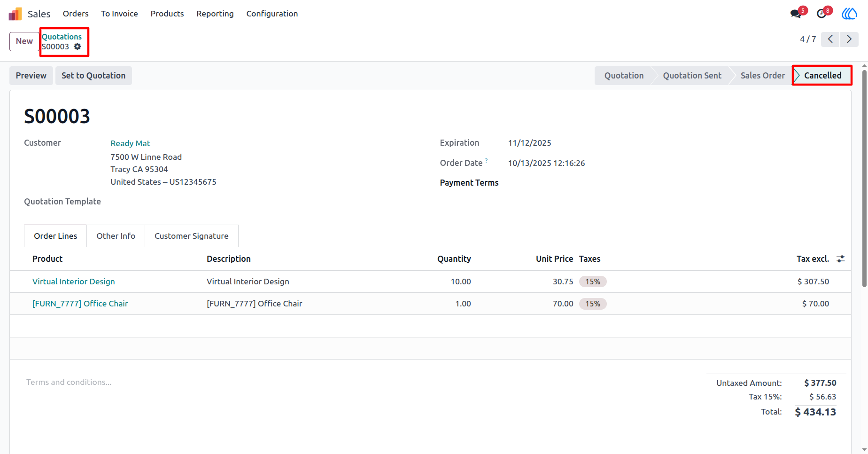The height and width of the screenshot is (454, 868).
Task: Select the Cancelled status stage
Action: pos(822,76)
